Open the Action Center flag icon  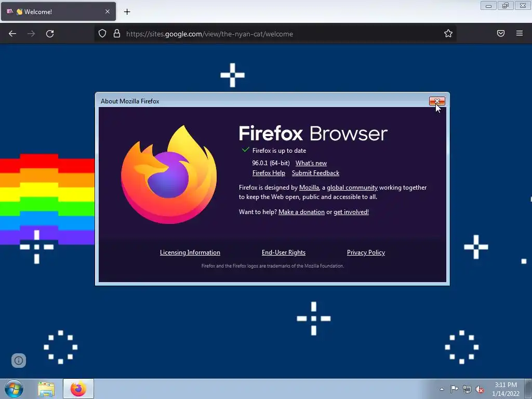[x=454, y=389]
